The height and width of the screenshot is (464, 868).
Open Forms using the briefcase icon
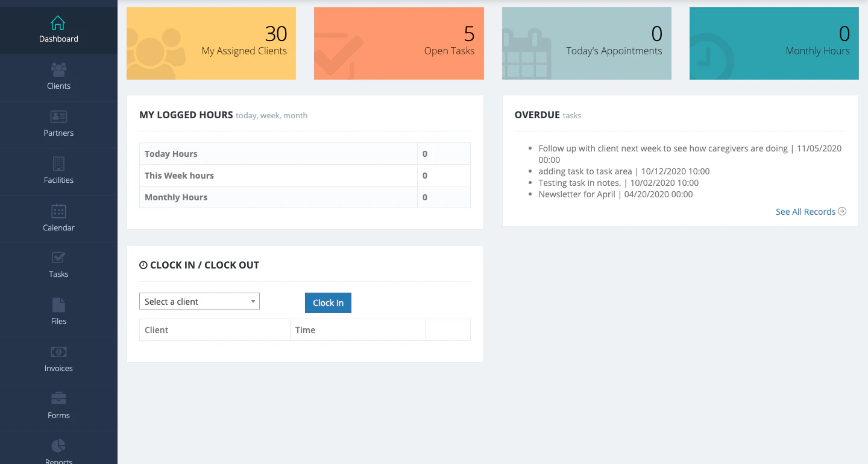point(58,398)
